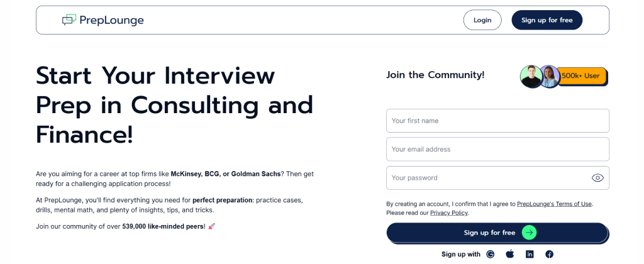Submit the form's Sign up for free button
The width and height of the screenshot is (644, 264).
pyautogui.click(x=489, y=233)
